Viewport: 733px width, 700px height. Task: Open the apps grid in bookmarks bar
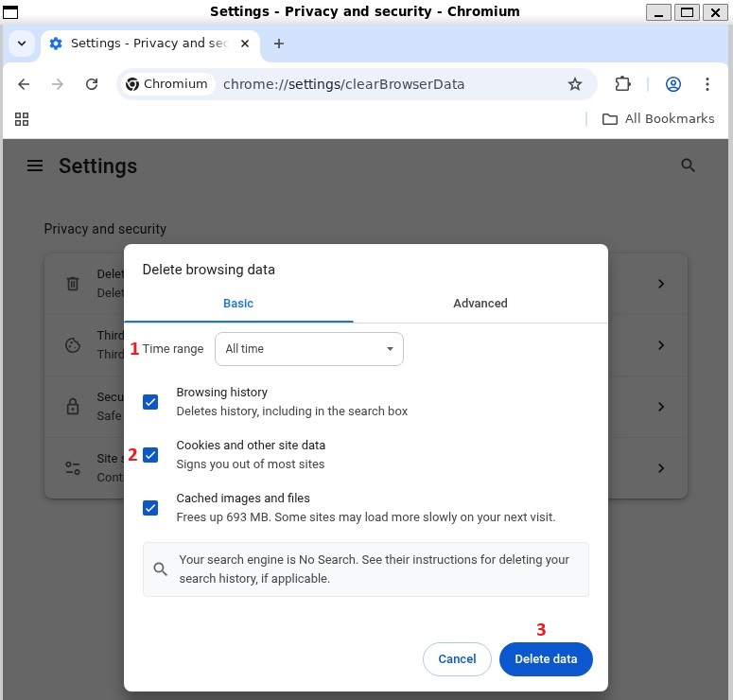point(22,119)
